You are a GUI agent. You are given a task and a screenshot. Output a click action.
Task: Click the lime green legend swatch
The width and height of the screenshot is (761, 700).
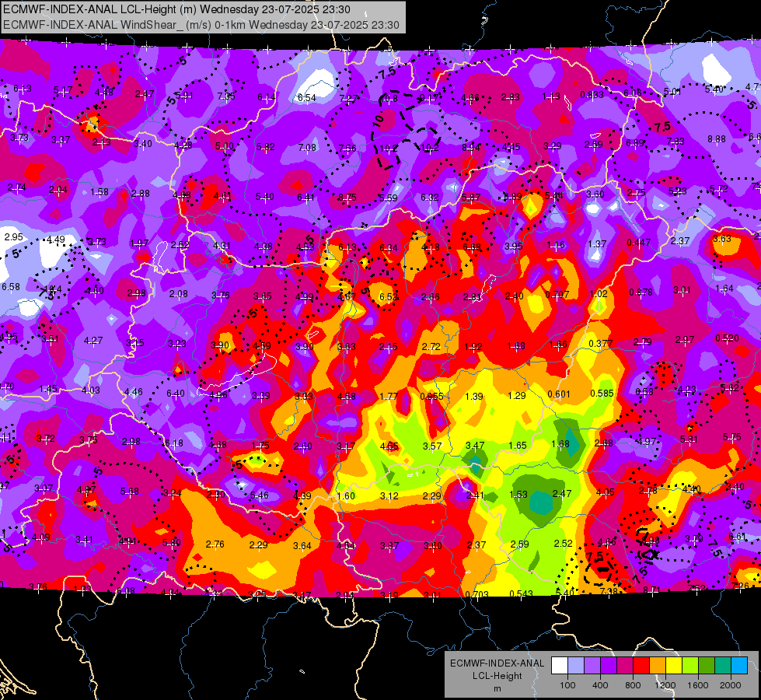(690, 666)
